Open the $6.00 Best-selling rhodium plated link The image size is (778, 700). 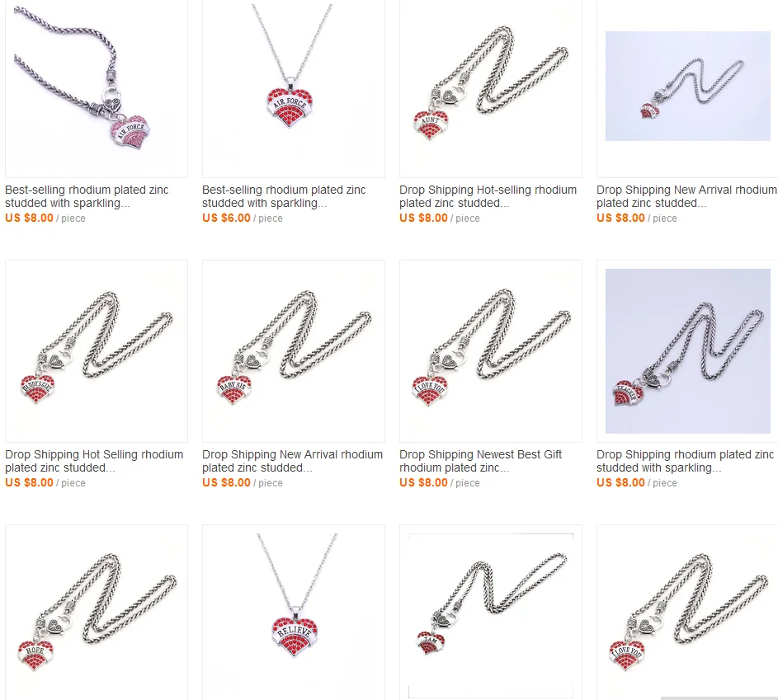click(x=284, y=196)
